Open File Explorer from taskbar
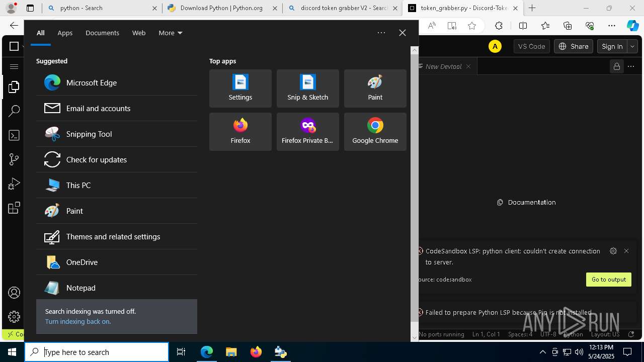644x362 pixels. (231, 352)
